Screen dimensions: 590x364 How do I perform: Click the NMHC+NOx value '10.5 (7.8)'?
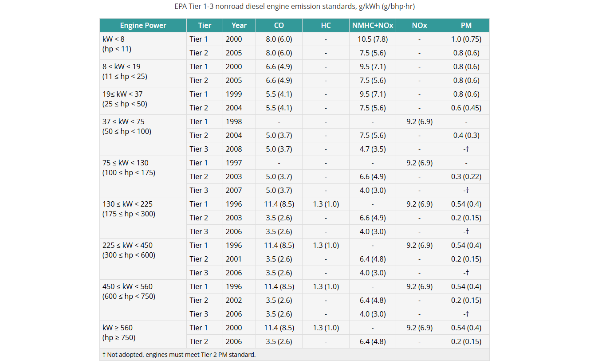(x=373, y=39)
